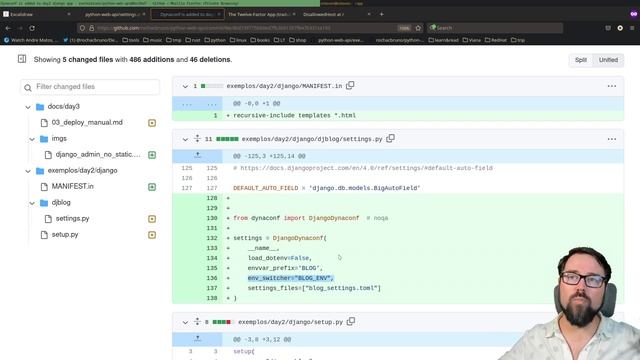The height and width of the screenshot is (360, 640).
Task: Select MANIFEST.in in the file tree
Action: coord(72,187)
